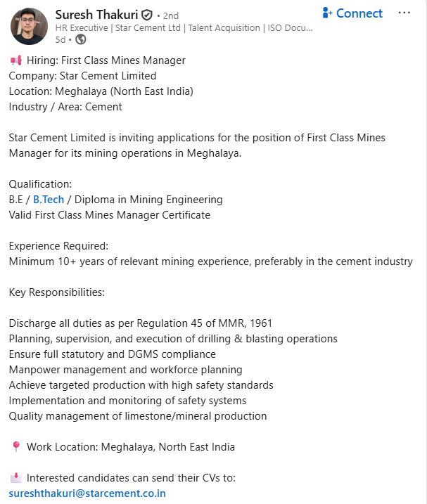Click the Qualification heading
This screenshot has height=504, width=427.
pyautogui.click(x=40, y=184)
